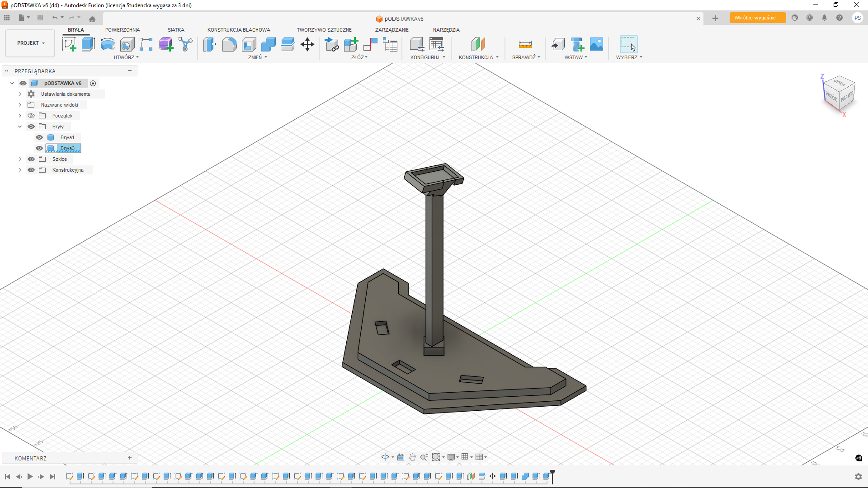Switch to the POWIERZCHNIA tab
The width and height of the screenshot is (868, 488).
[123, 30]
